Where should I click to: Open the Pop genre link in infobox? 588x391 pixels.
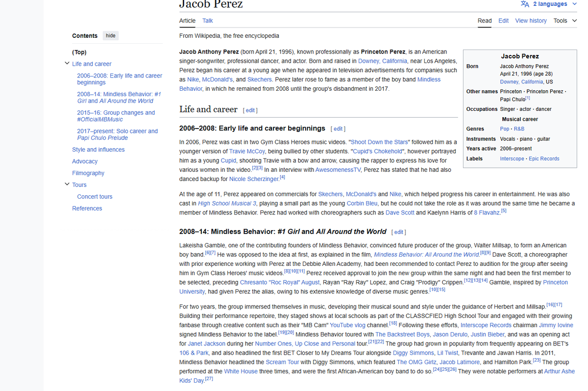pos(504,129)
